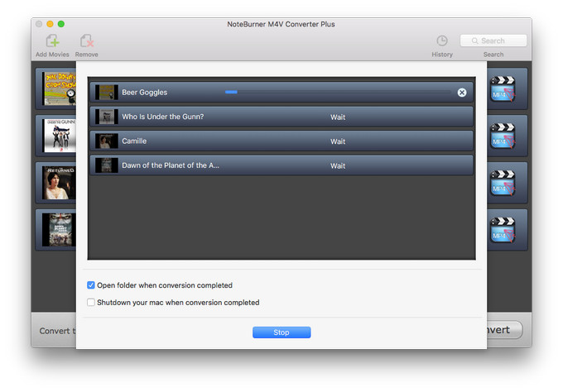
Task: Open the History clock icon
Action: pyautogui.click(x=441, y=41)
